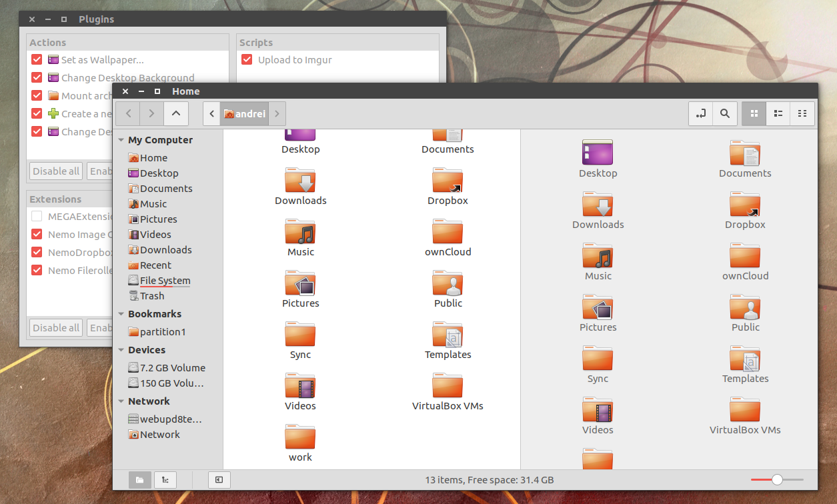This screenshot has height=504, width=837.
Task: Hide the side pane using statusbar toggle icon
Action: pyautogui.click(x=219, y=479)
